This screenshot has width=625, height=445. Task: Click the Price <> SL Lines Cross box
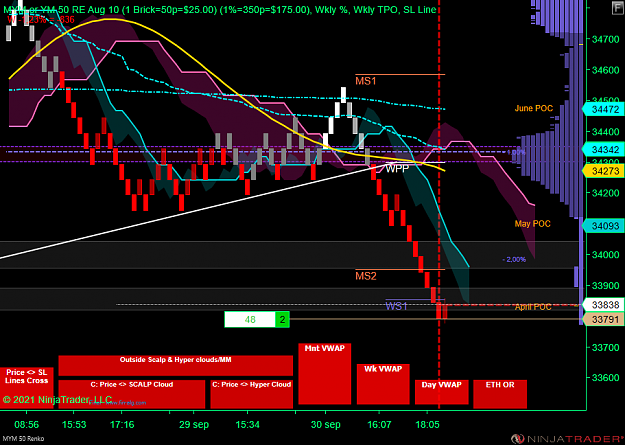(x=26, y=388)
